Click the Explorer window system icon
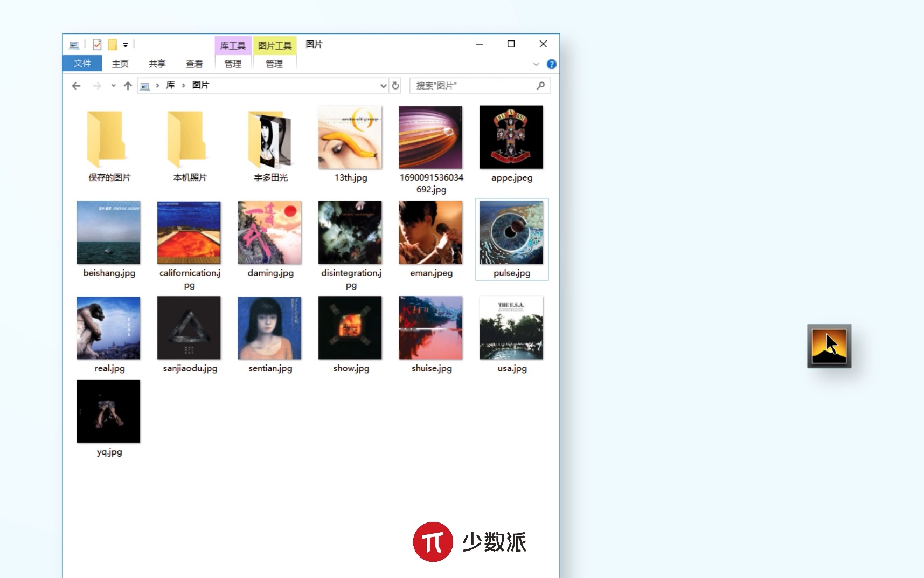Viewport: 924px width, 578px height. 74,45
